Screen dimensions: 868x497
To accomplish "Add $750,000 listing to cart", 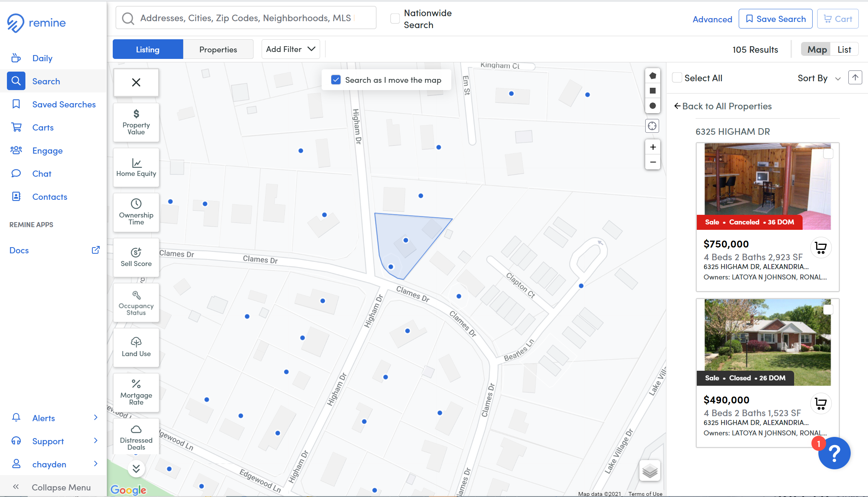I will (x=821, y=248).
